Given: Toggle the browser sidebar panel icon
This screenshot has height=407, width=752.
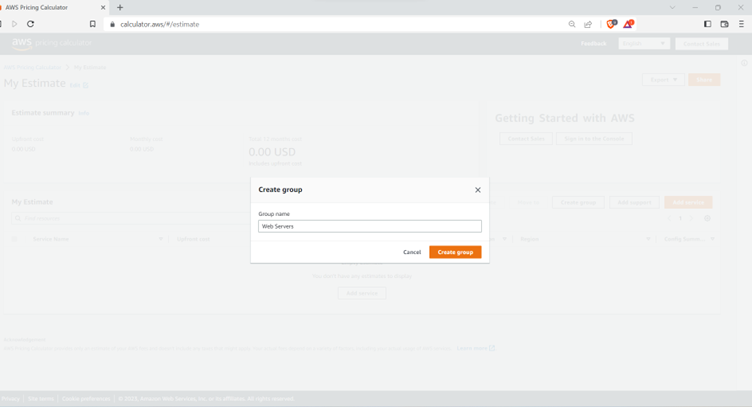Looking at the screenshot, I should click(x=707, y=24).
